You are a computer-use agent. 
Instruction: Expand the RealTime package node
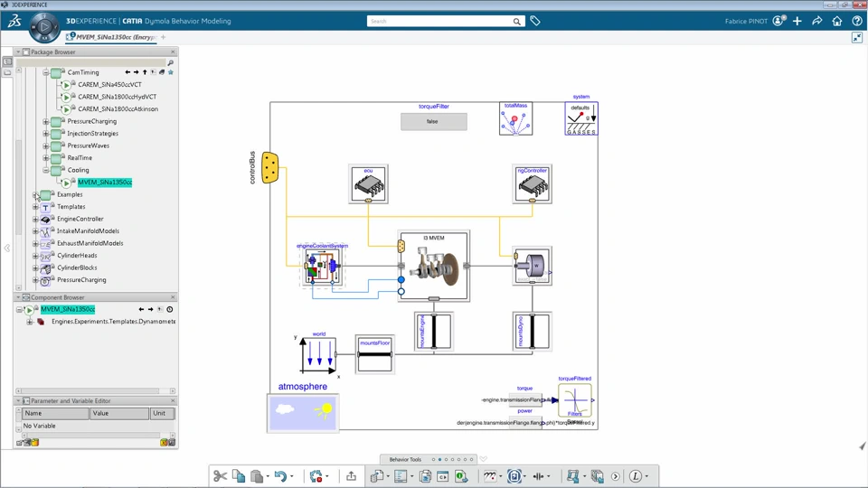[x=46, y=157]
